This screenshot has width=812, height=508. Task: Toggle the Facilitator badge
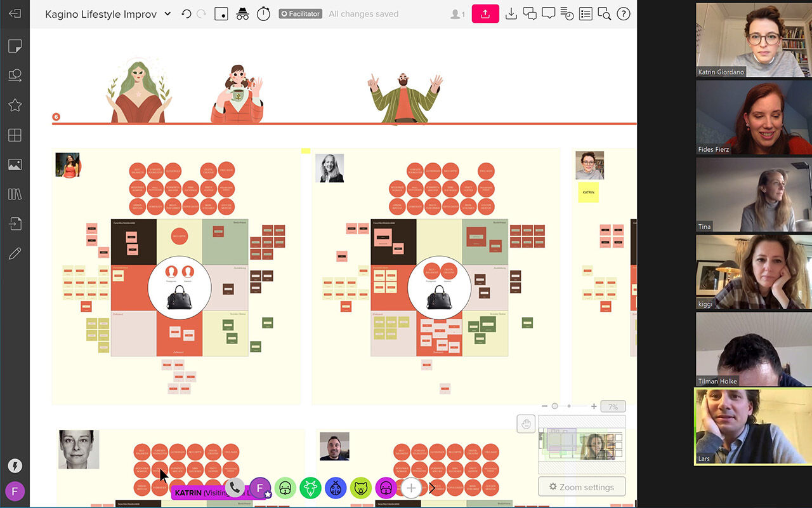(301, 14)
